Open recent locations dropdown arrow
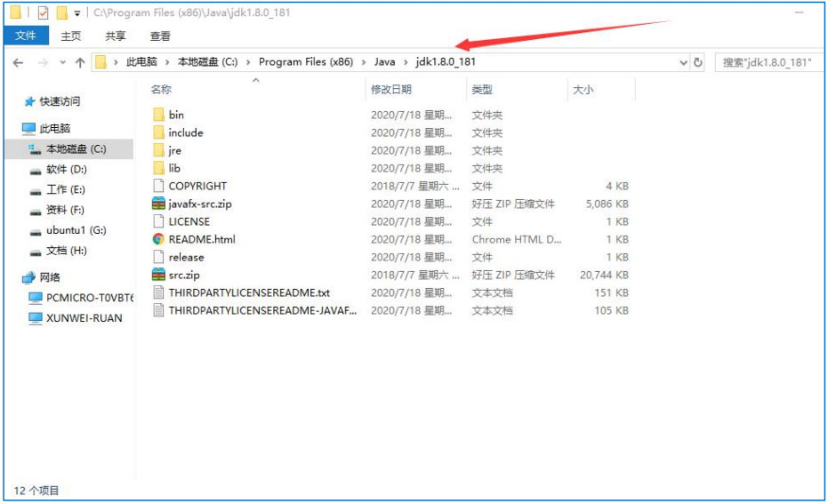The image size is (828, 504). (62, 63)
